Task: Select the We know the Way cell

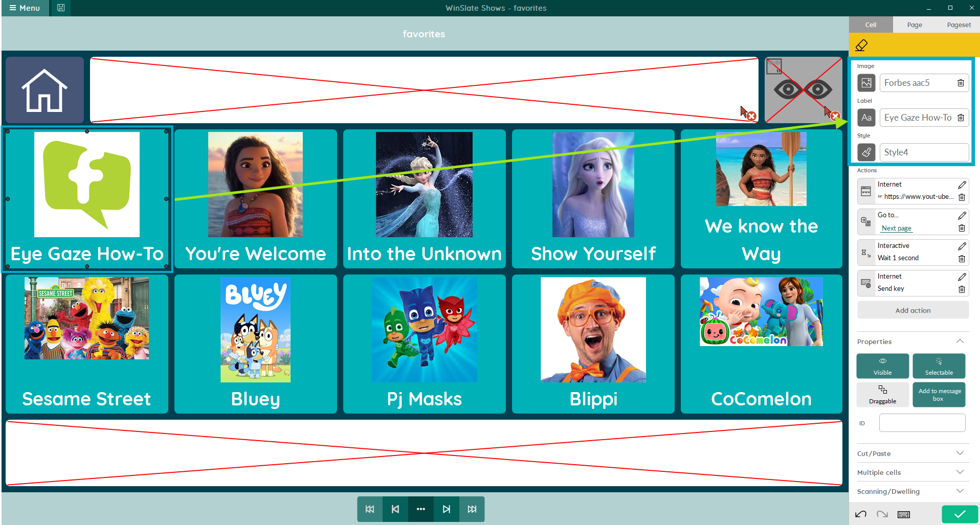Action: click(x=762, y=199)
